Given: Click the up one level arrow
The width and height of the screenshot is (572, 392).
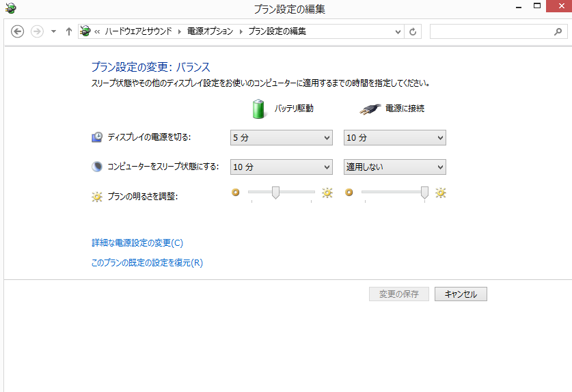Looking at the screenshot, I should coord(69,31).
